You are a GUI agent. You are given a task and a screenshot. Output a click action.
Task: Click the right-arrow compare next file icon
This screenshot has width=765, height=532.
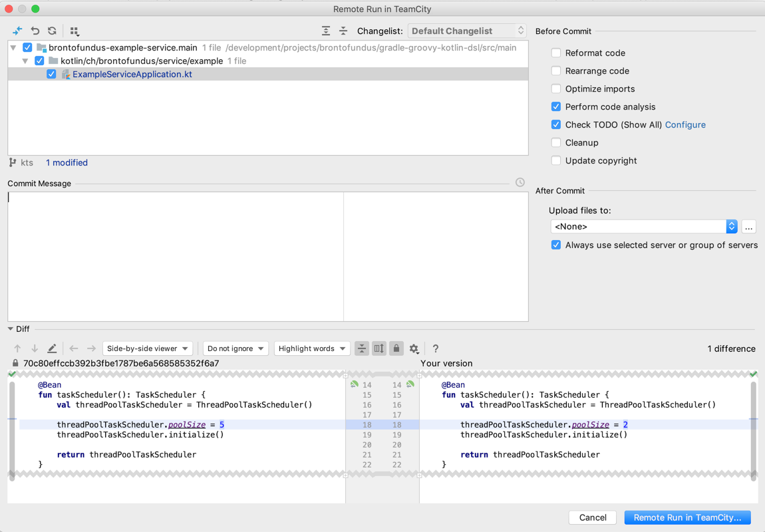coord(91,348)
